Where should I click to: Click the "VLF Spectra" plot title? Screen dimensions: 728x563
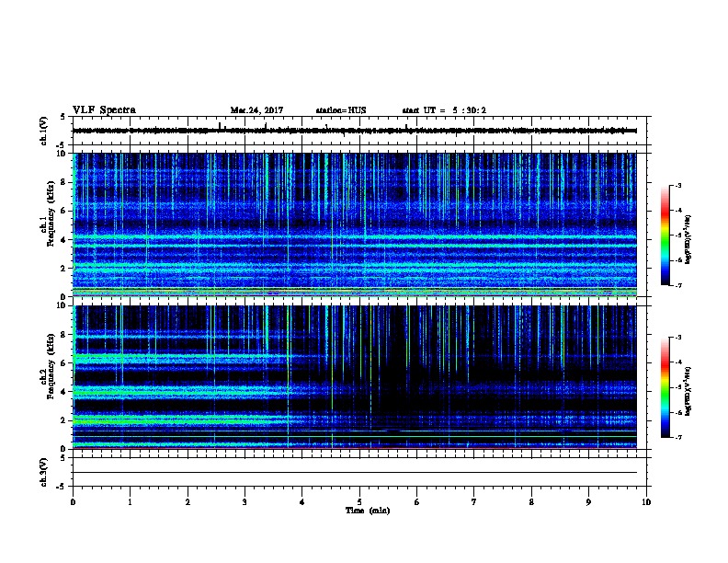[x=104, y=110]
